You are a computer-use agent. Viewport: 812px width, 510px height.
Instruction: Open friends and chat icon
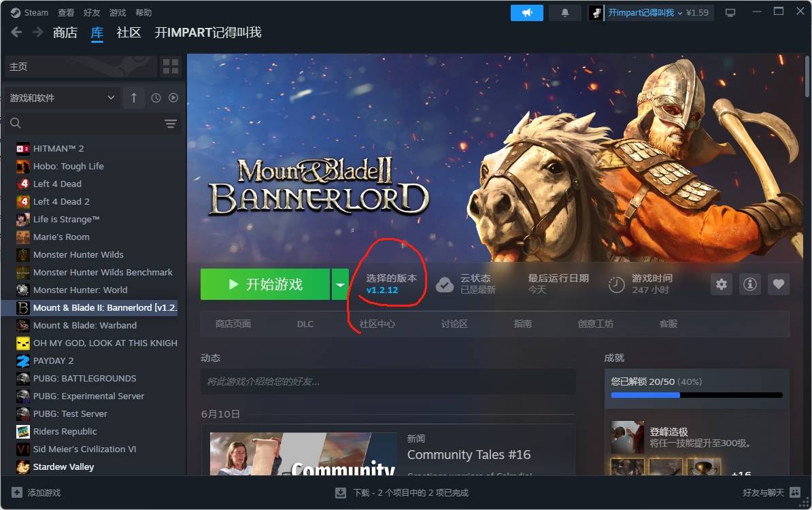point(795,492)
